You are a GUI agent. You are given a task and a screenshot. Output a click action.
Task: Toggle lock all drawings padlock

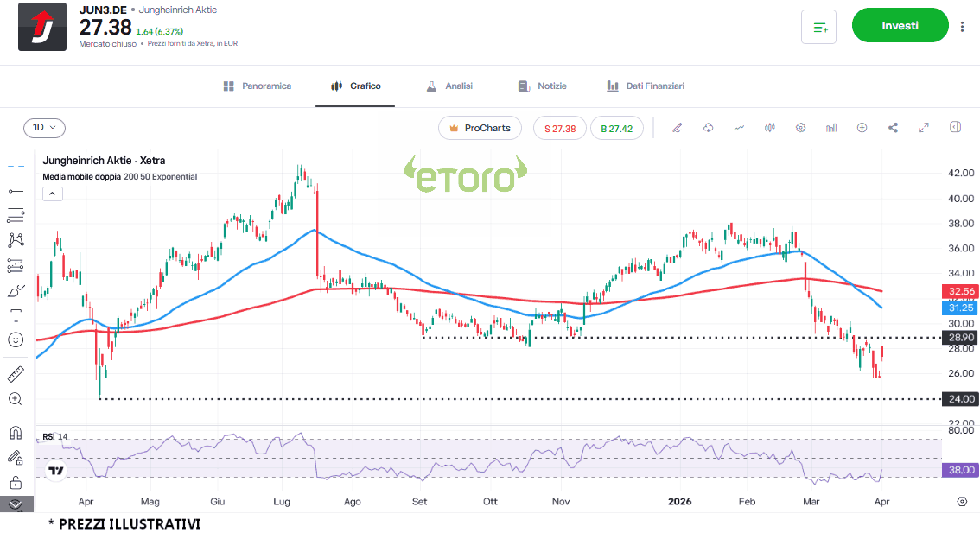pyautogui.click(x=16, y=482)
